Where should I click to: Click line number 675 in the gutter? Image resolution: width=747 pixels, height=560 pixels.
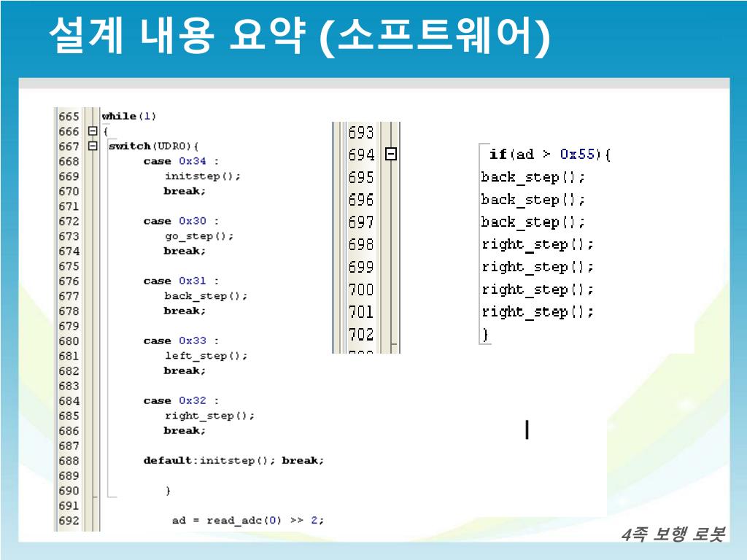(x=69, y=266)
